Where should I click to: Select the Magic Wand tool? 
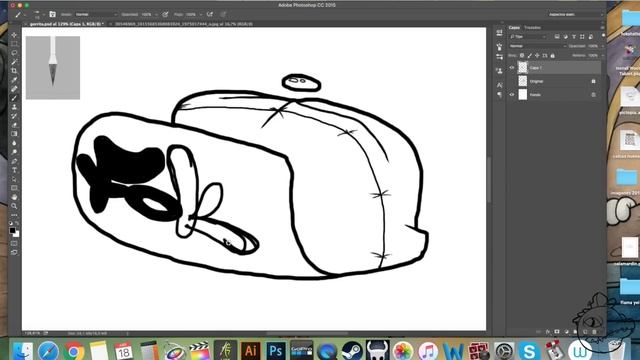pyautogui.click(x=14, y=62)
